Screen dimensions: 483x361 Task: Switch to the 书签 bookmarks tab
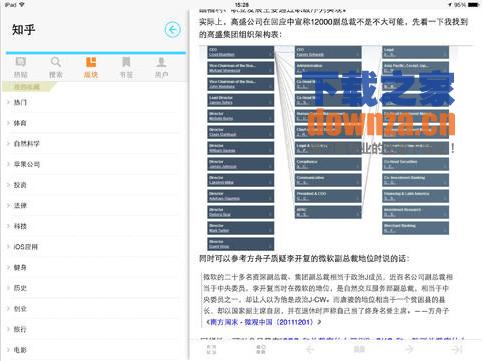(126, 68)
